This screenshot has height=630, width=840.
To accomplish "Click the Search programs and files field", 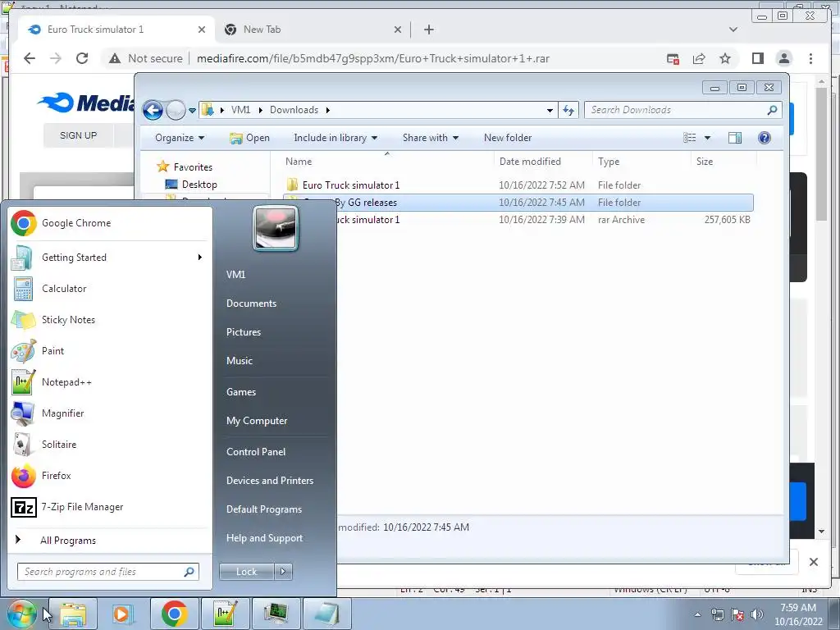I will pos(107,572).
